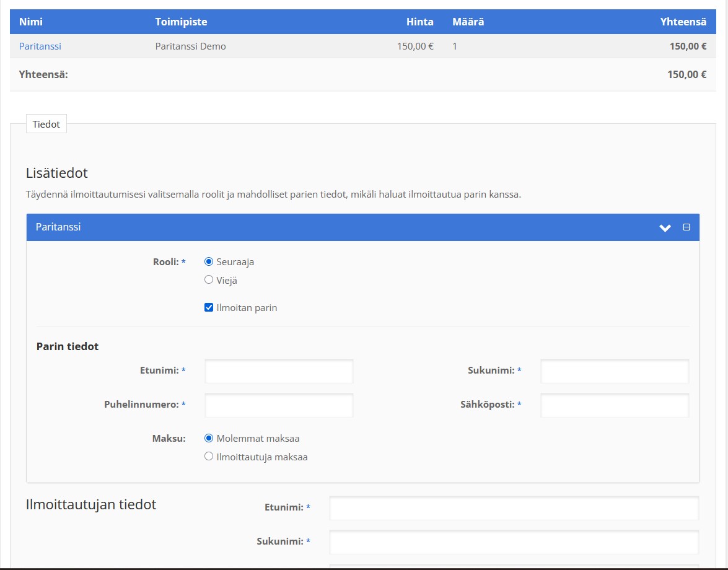Select the Seuraaja role radio button
The width and height of the screenshot is (728, 570).
[209, 261]
